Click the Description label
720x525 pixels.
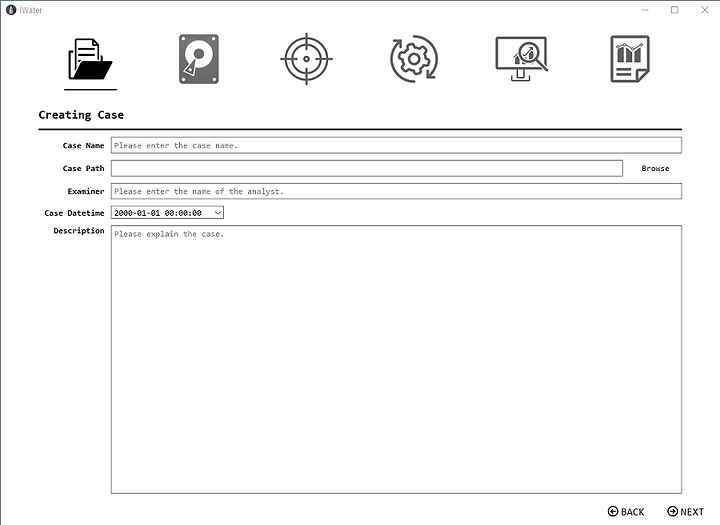[79, 231]
